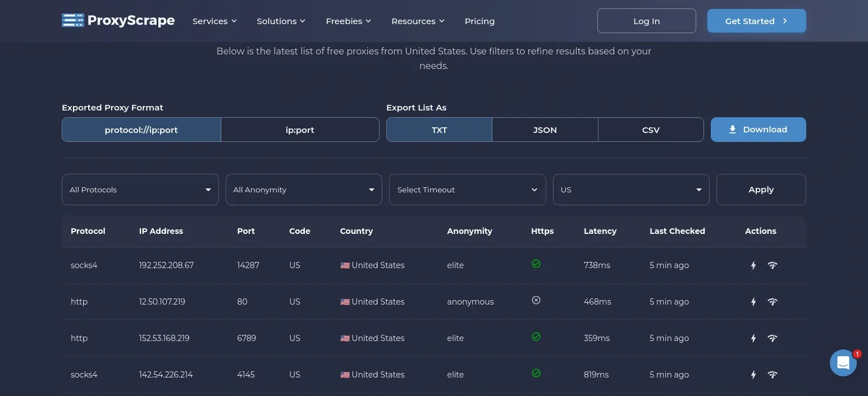Click the IP Address column header
The image size is (868, 396).
(161, 231)
